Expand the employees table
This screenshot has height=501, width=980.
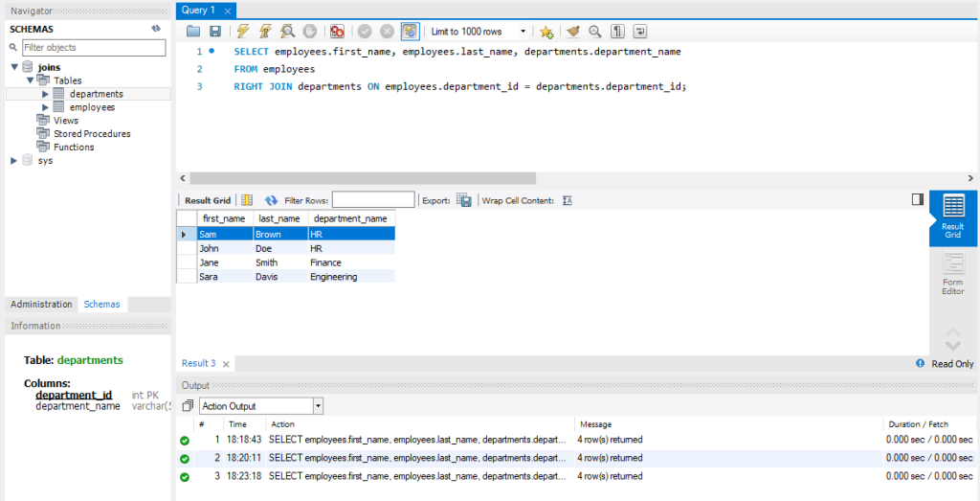click(45, 107)
